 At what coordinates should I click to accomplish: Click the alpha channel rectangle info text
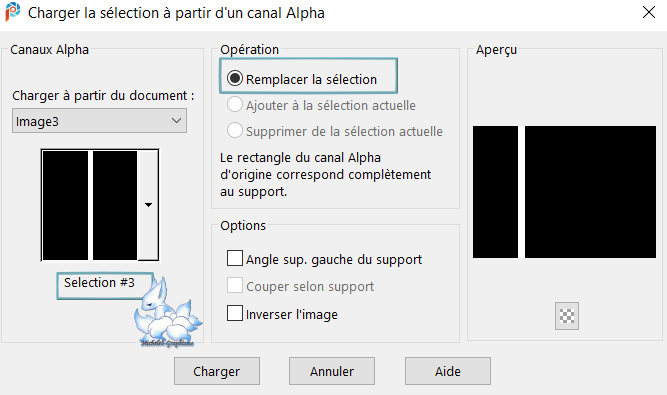(325, 175)
